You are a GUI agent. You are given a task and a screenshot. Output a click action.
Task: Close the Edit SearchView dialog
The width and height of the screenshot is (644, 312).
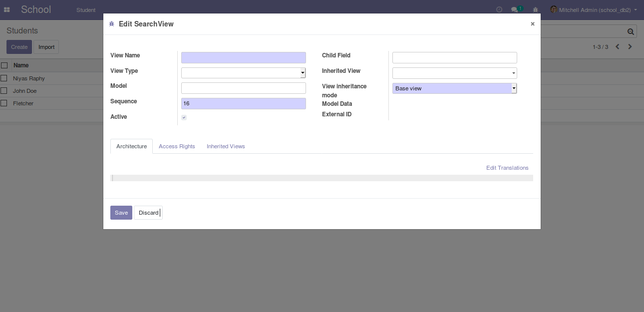pyautogui.click(x=532, y=24)
